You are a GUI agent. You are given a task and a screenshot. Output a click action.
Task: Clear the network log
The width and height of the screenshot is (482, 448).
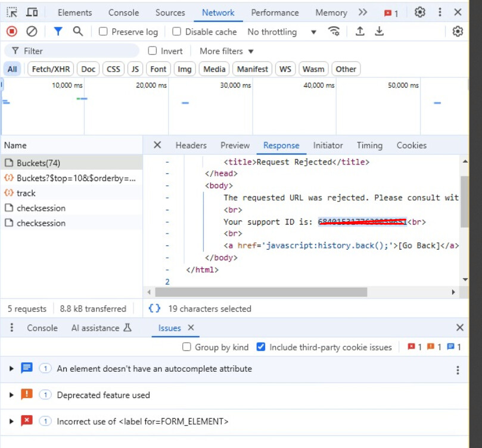(32, 32)
